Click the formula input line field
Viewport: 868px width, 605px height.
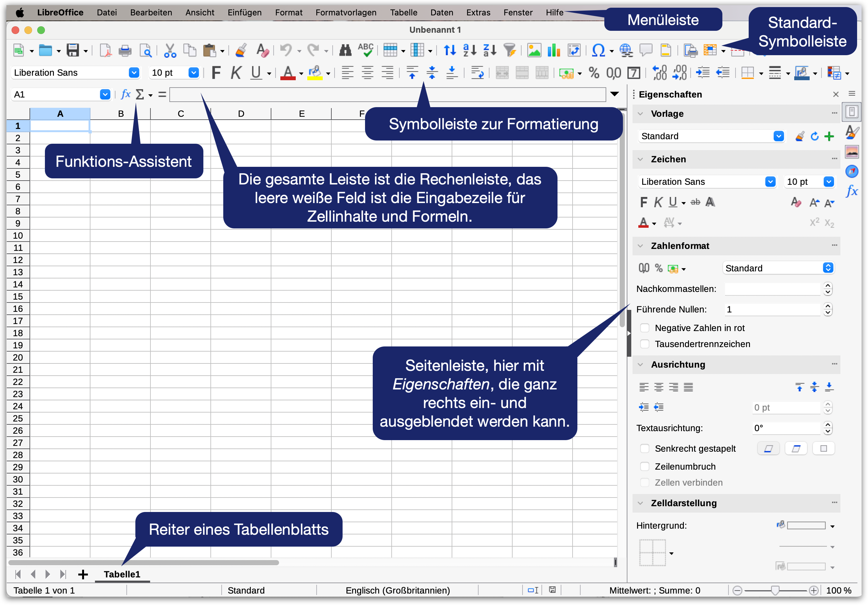[387, 95]
